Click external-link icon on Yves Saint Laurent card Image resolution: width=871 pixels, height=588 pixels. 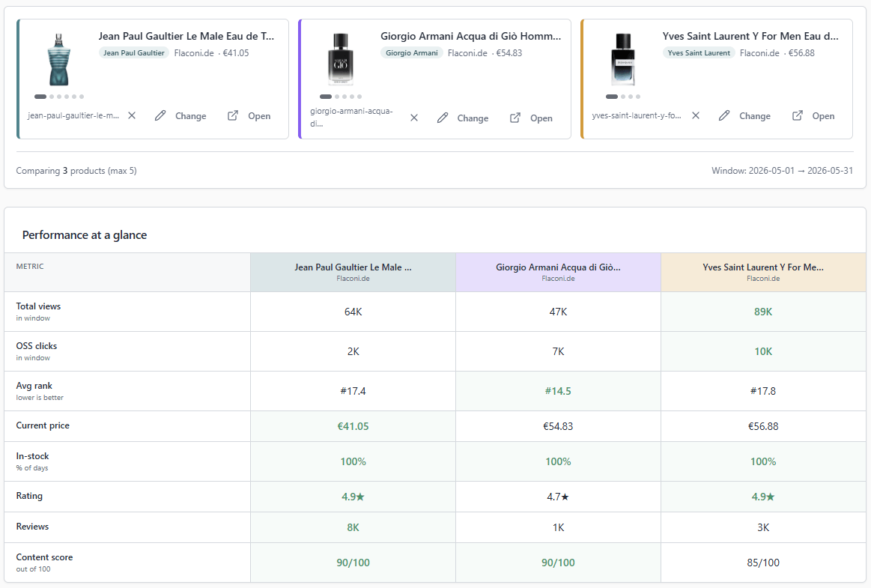[797, 115]
